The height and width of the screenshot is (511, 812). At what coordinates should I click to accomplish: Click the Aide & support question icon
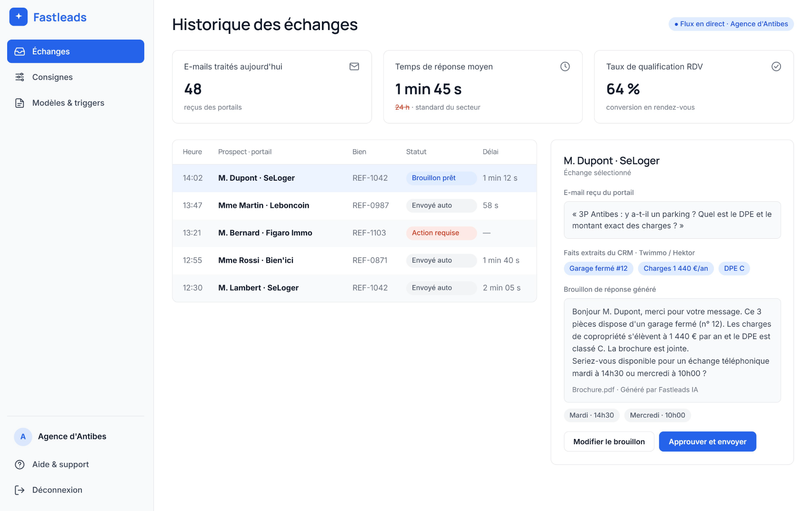tap(20, 464)
